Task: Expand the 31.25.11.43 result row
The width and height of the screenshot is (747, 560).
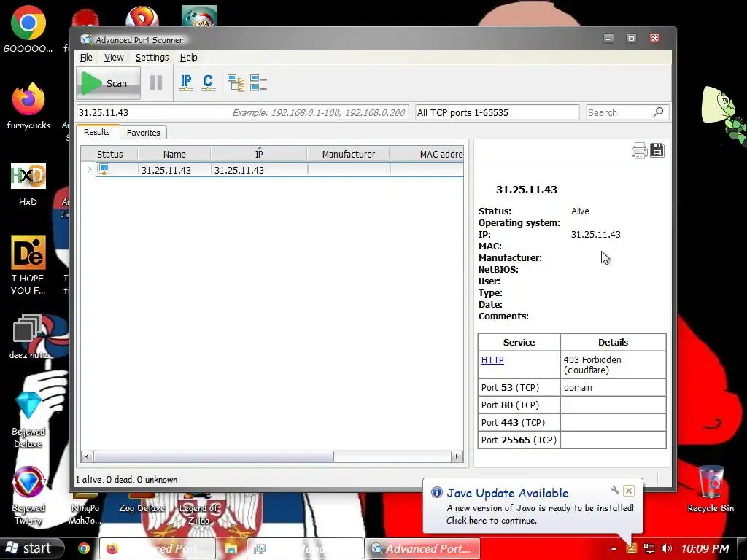Action: tap(89, 169)
